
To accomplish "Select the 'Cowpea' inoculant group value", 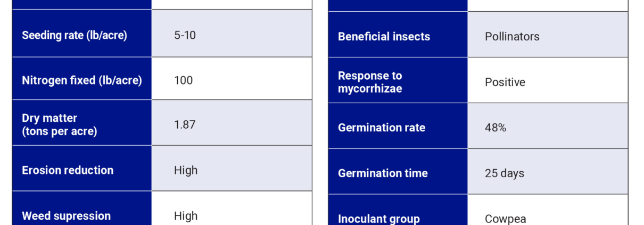I will pyautogui.click(x=506, y=218).
